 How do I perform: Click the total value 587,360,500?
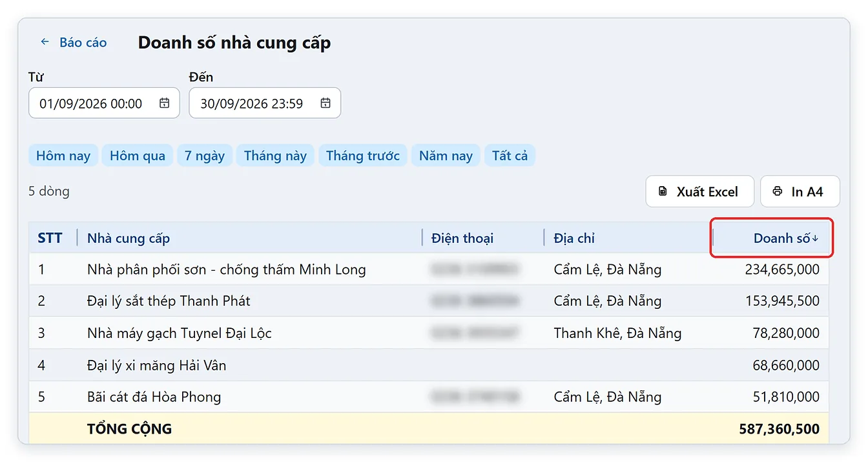coord(780,429)
